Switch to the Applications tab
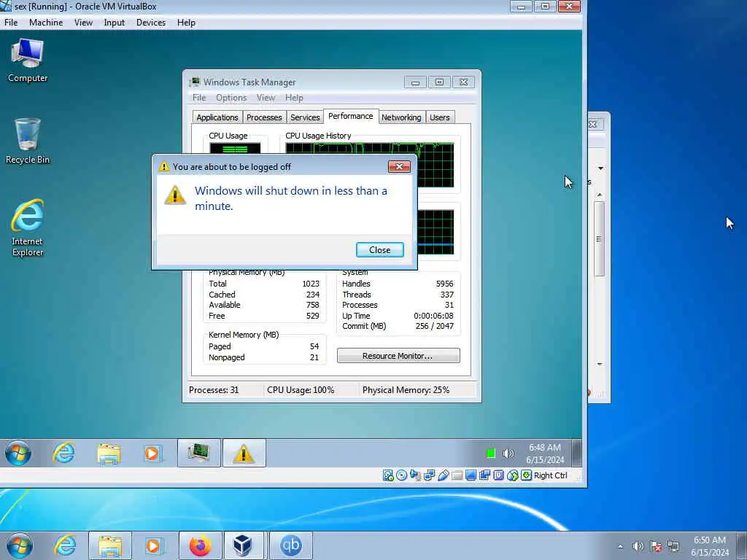747x560 pixels. point(217,117)
